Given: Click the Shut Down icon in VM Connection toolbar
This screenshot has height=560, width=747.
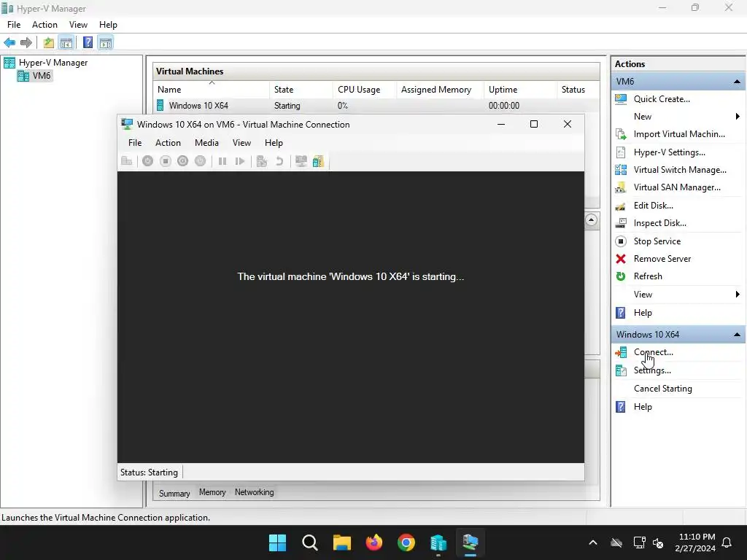Looking at the screenshot, I should pos(182,161).
